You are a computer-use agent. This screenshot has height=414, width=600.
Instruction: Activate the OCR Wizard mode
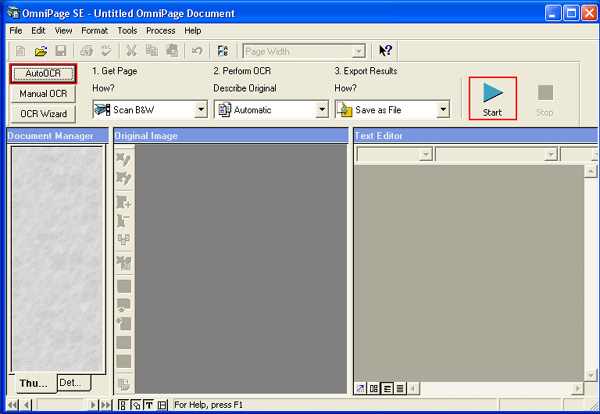(x=43, y=114)
